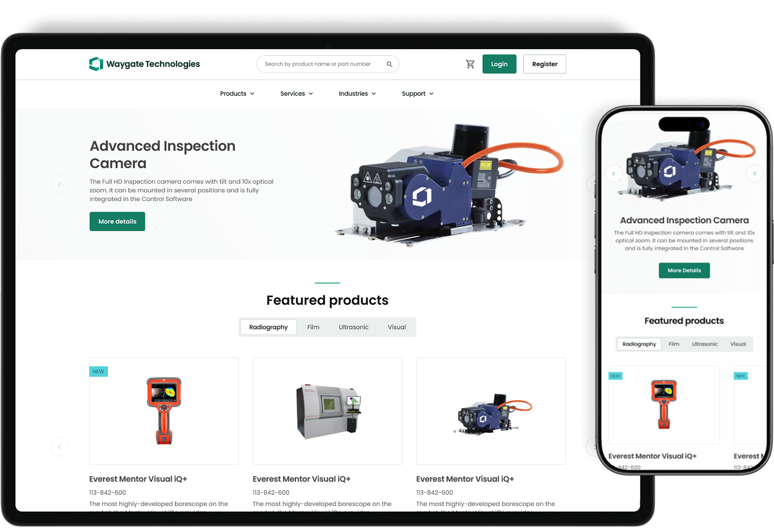Viewport: 774px width, 532px height.
Task: Click the tablet hero previous-slide arrow
Action: pyautogui.click(x=60, y=184)
